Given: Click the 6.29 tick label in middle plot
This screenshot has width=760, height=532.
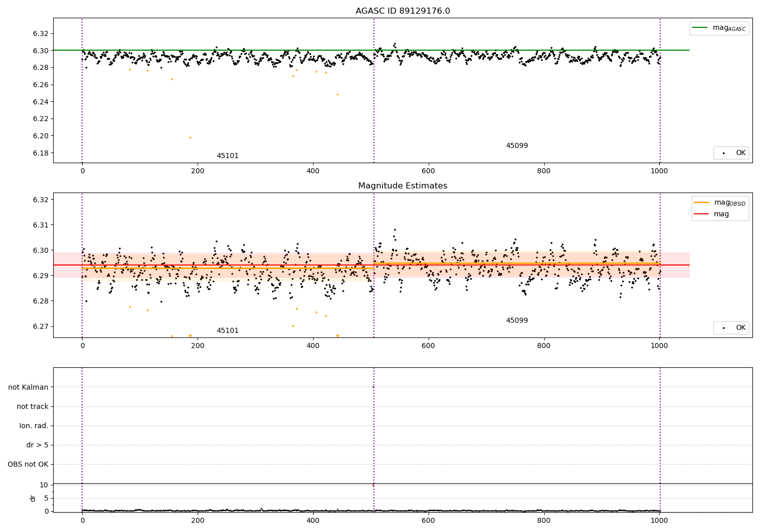Looking at the screenshot, I should (x=41, y=276).
